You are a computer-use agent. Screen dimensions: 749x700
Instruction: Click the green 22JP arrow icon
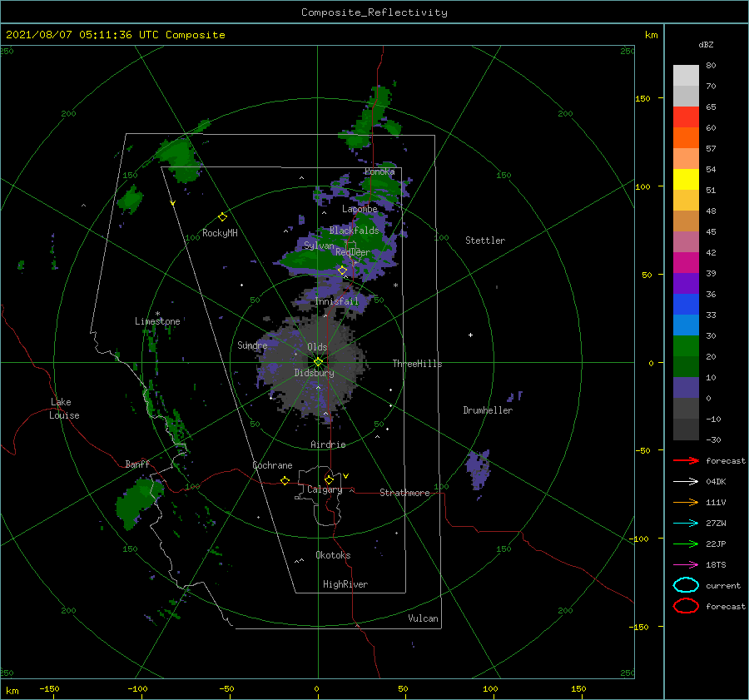pyautogui.click(x=686, y=544)
